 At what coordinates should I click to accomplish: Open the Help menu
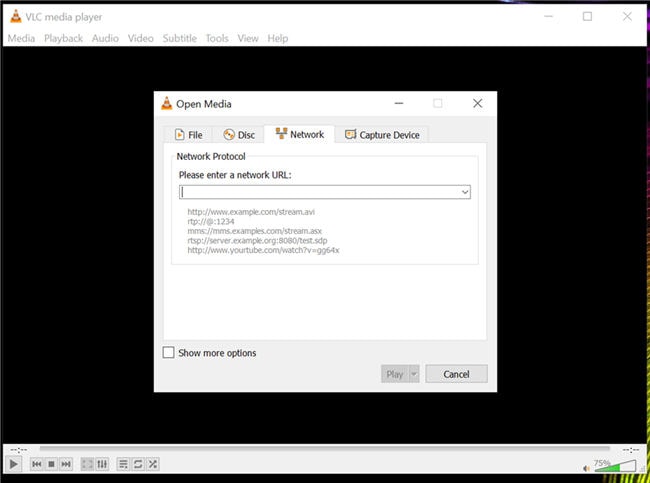coord(278,38)
